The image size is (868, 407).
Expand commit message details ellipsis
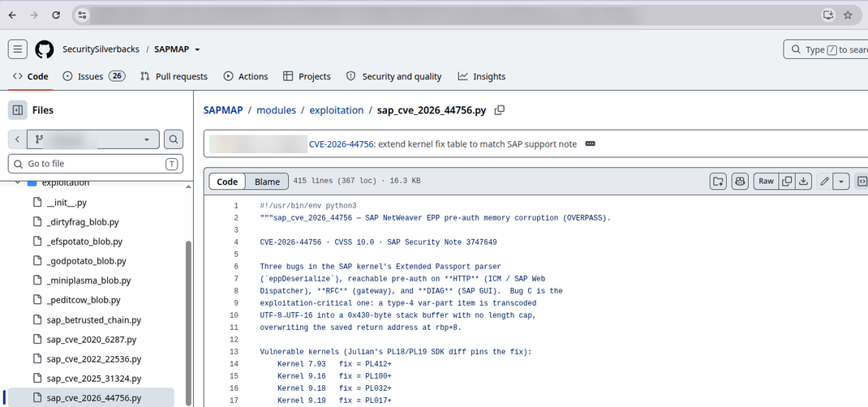pos(590,144)
